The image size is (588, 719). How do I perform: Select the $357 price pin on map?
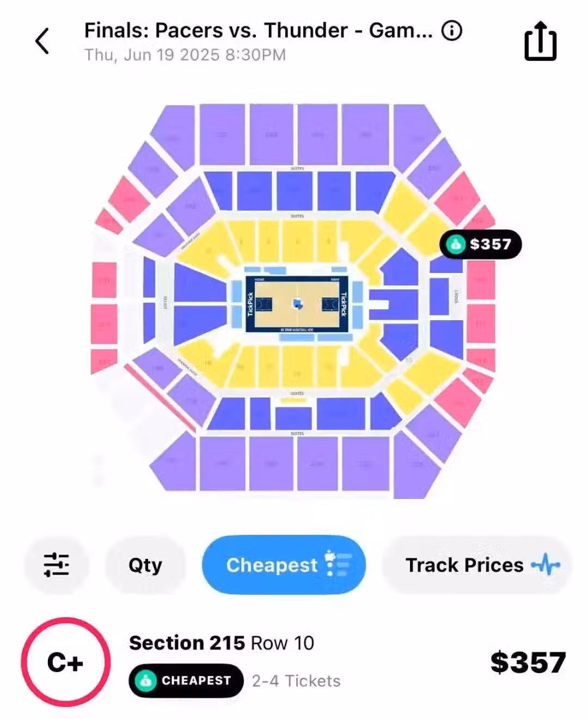click(x=481, y=244)
